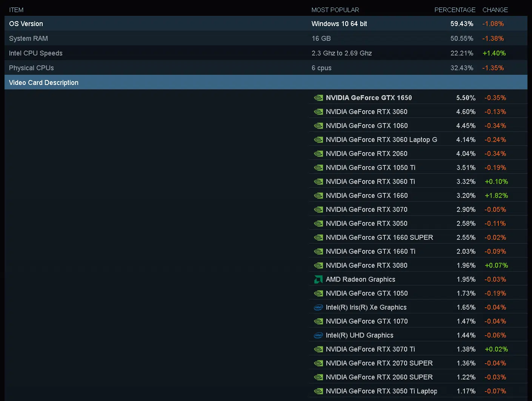Click the NVIDIA icon next to RTX 3070 Ti
The width and height of the screenshot is (532, 401).
318,349
